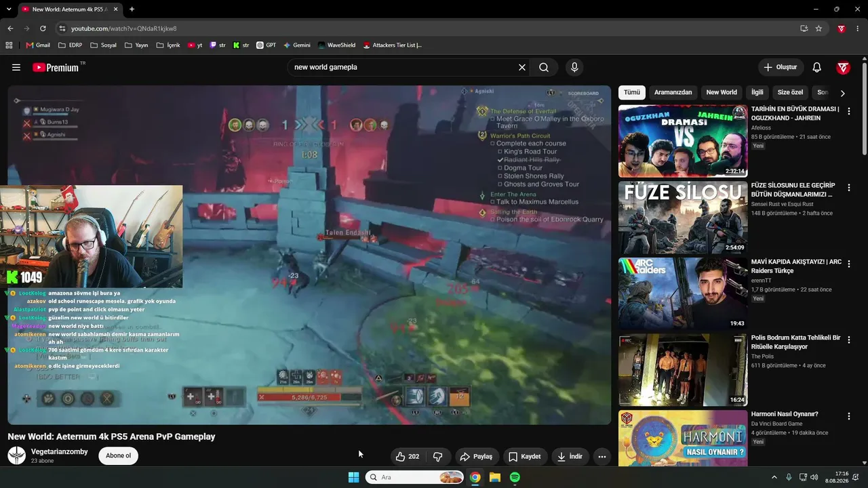Select the İlgili filter chip
This screenshot has height=488, width=868.
pyautogui.click(x=757, y=92)
